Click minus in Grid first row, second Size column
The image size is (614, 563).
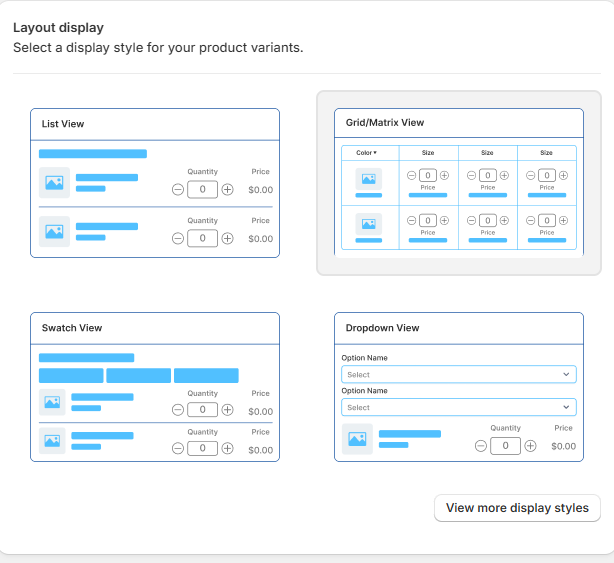coord(471,175)
